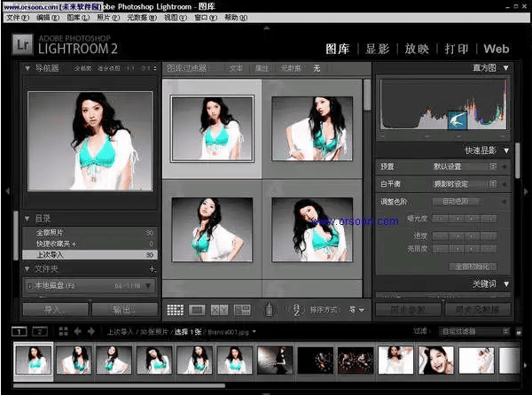Open the 白平衡 摄影时设定 dropdown
The width and height of the screenshot is (532, 395).
coord(465,184)
